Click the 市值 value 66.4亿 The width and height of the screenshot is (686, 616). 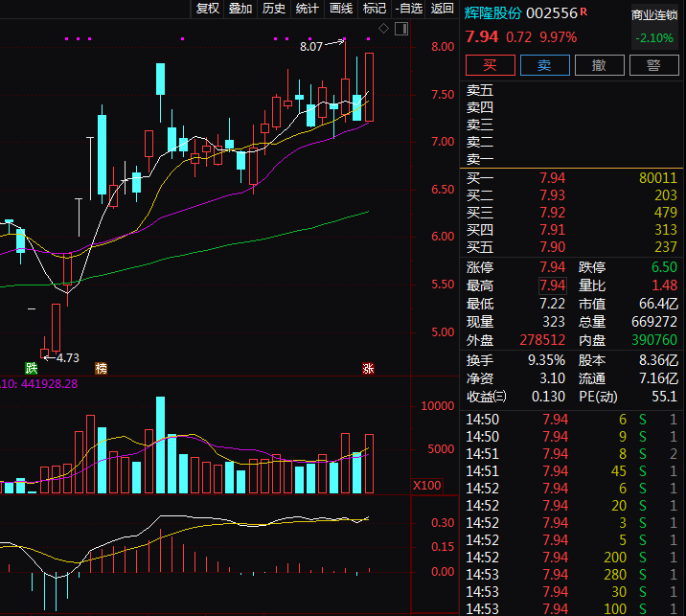click(658, 304)
